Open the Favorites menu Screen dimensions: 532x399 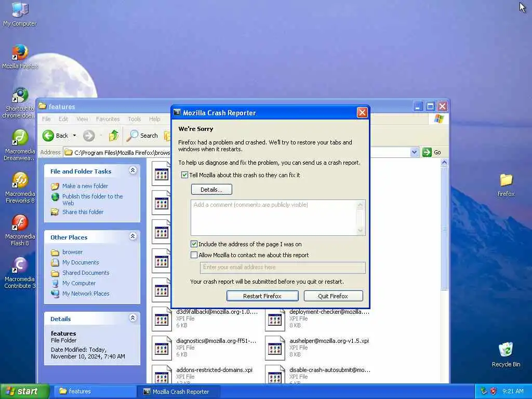tap(108, 119)
